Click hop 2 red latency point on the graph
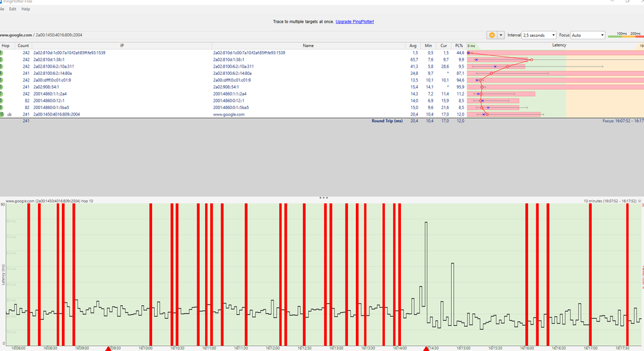644x351 pixels. (531, 59)
